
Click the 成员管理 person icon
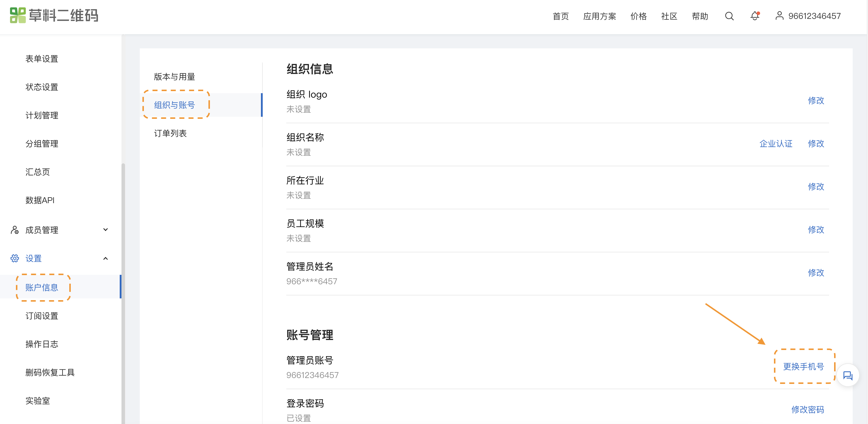click(14, 230)
